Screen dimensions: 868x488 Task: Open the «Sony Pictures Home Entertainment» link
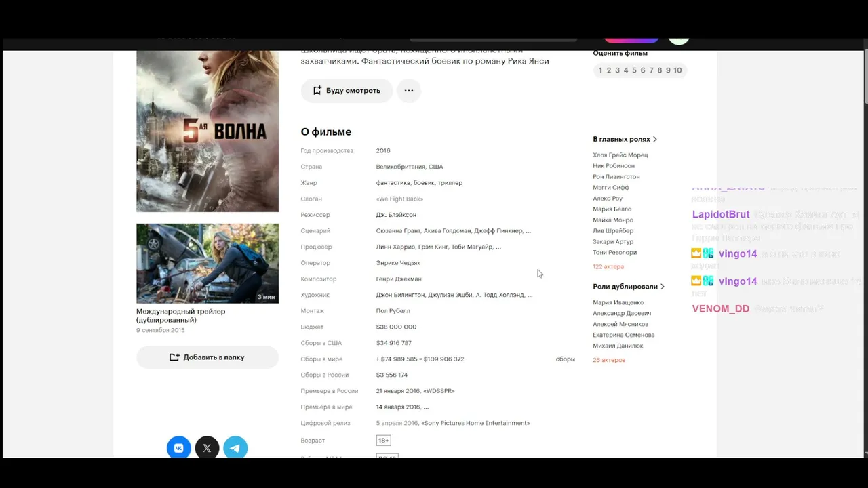click(476, 424)
